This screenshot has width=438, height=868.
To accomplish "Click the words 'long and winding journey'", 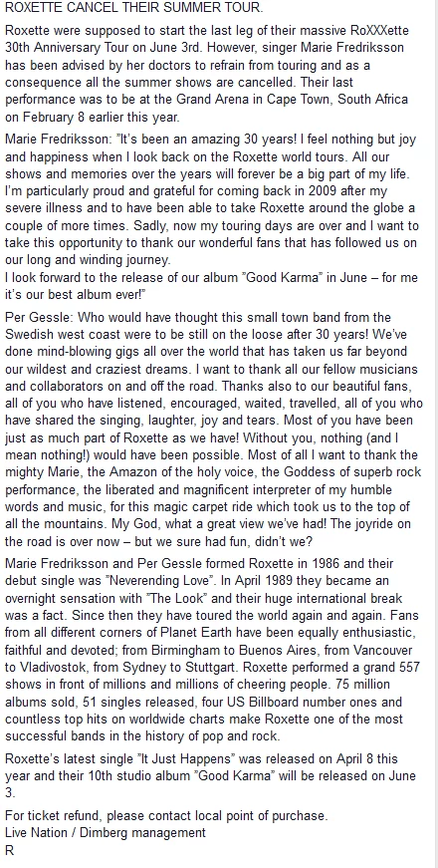I will coord(98,260).
